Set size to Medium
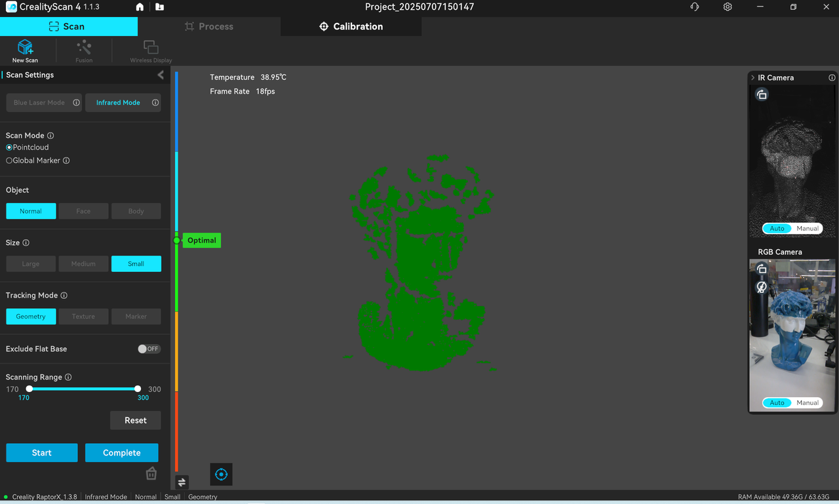839x504 pixels. coord(83,263)
